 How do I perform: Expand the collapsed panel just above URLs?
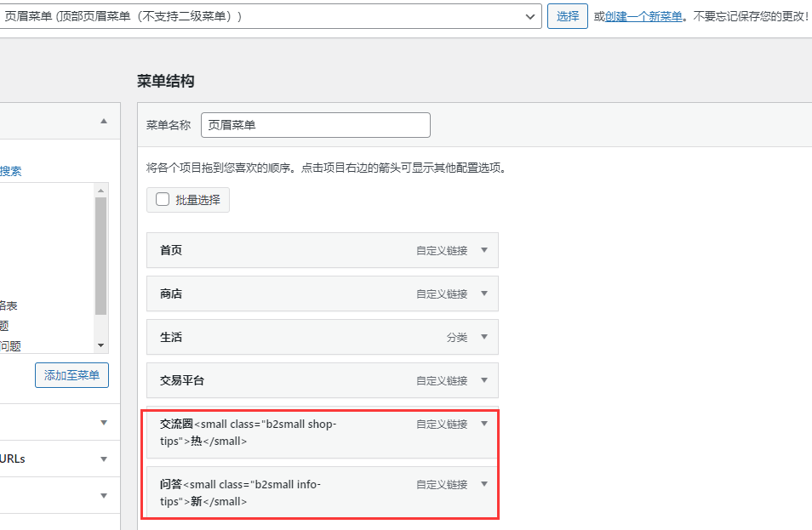tap(104, 423)
